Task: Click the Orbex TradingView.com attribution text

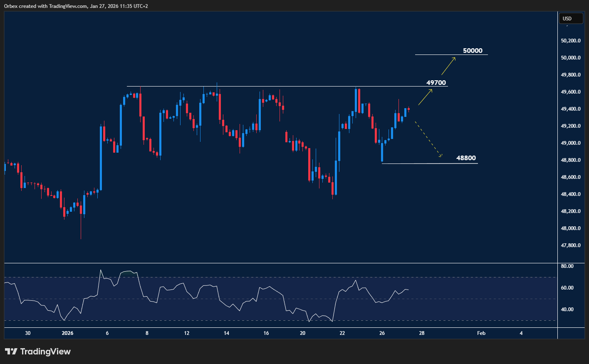Action: (x=76, y=6)
